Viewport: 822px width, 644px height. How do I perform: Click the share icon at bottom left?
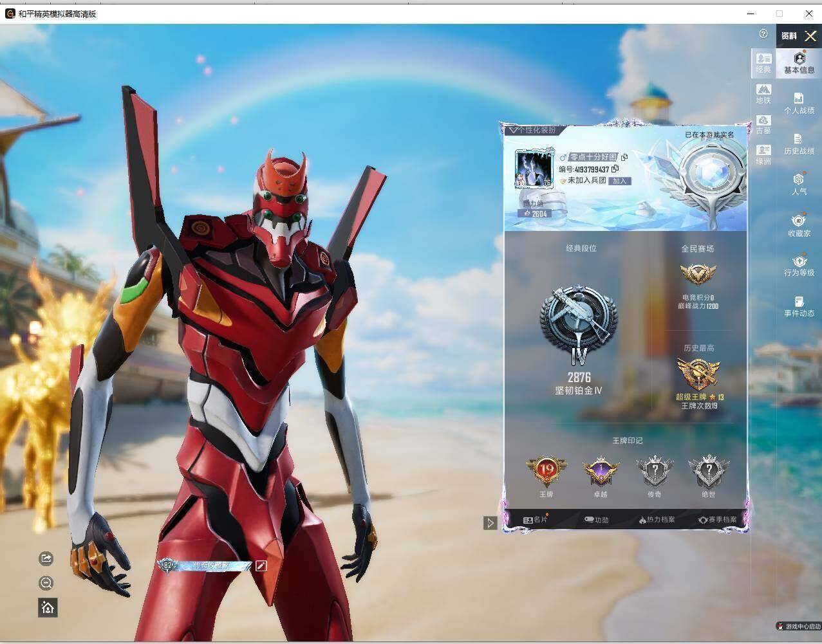46,558
